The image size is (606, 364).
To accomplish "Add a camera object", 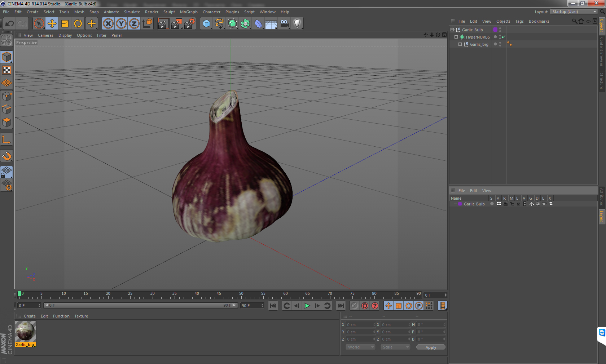I will pyautogui.click(x=284, y=24).
